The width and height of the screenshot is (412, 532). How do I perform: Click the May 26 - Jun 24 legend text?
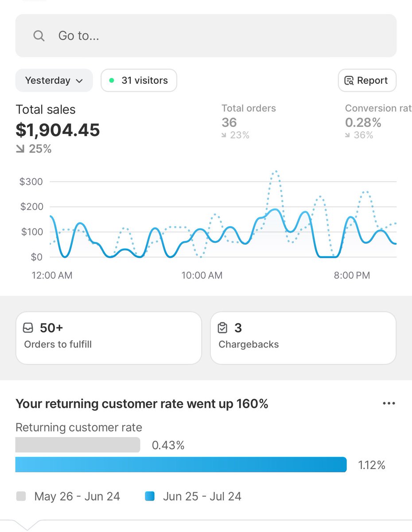pos(77,496)
